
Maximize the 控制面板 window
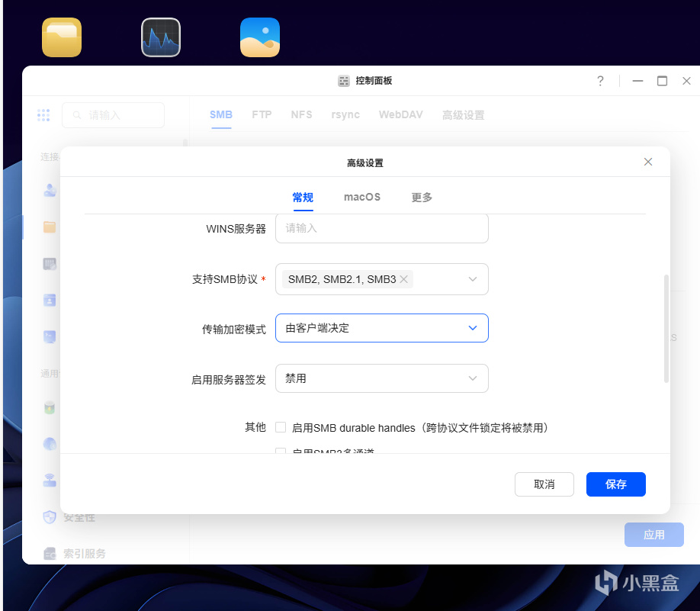point(662,81)
